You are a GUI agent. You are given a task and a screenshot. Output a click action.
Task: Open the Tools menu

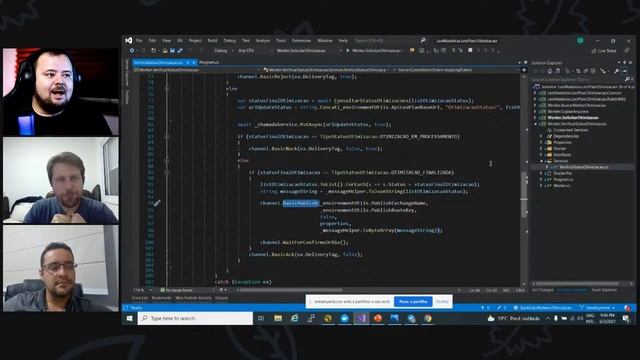(281, 41)
